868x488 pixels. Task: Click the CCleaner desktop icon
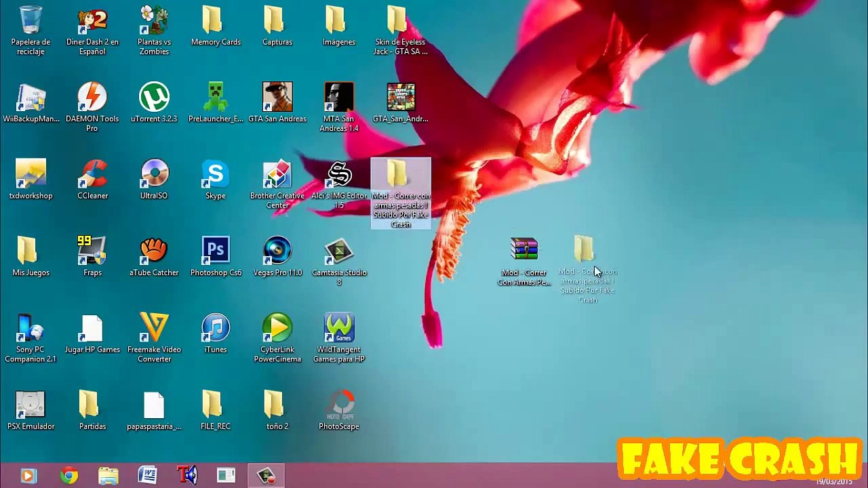[92, 180]
